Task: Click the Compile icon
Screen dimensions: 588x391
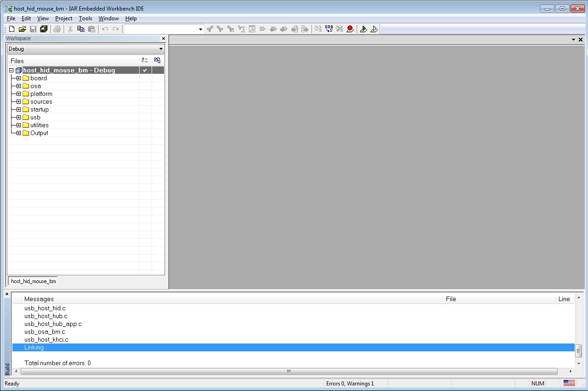Action: [318, 29]
